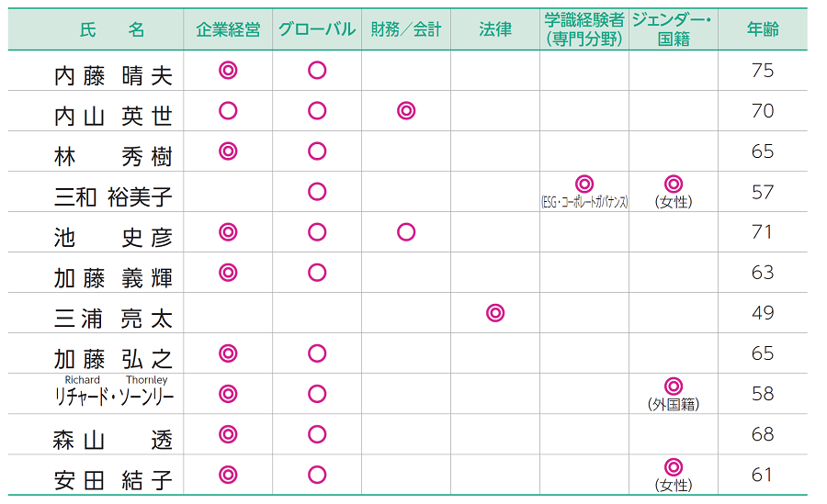The width and height of the screenshot is (827, 504).
Task: Click single circle for 池 史彦 under 財務／会計
Action: pyautogui.click(x=406, y=232)
